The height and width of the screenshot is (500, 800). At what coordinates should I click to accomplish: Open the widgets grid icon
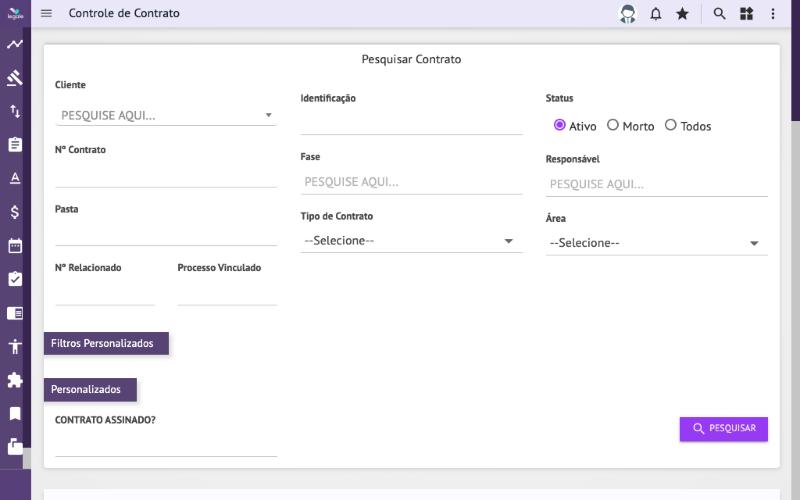click(x=746, y=14)
